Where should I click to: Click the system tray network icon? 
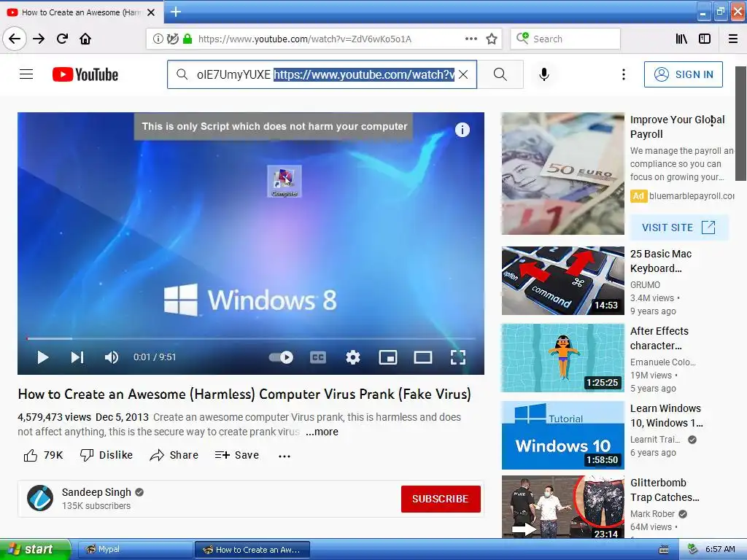[693, 550]
